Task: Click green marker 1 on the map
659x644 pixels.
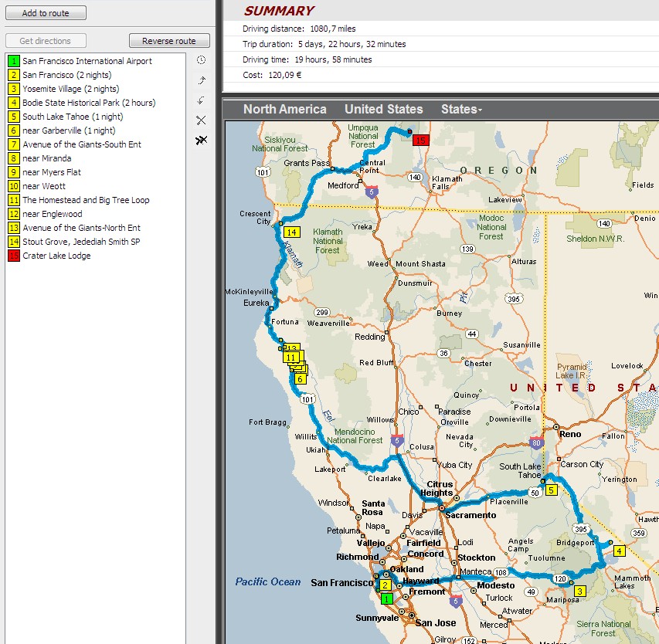Action: pos(387,598)
